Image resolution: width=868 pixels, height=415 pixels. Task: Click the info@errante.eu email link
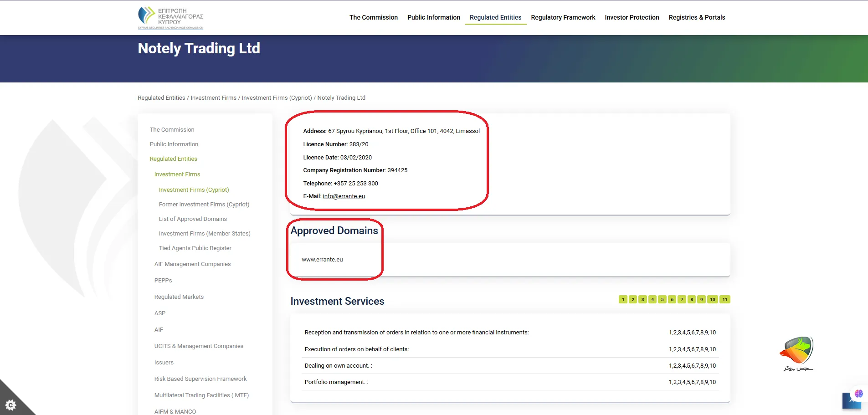click(x=344, y=196)
